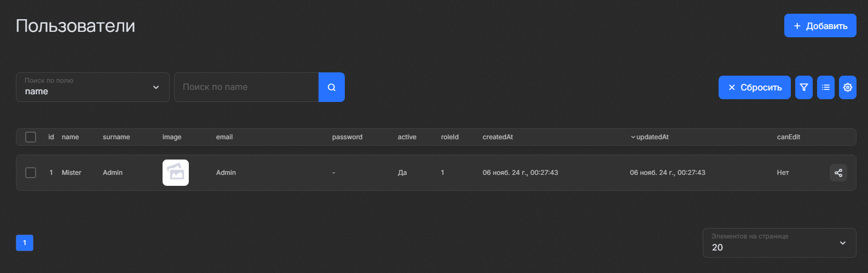Click the id column header
Viewport: 868px width, 273px height.
(x=51, y=137)
